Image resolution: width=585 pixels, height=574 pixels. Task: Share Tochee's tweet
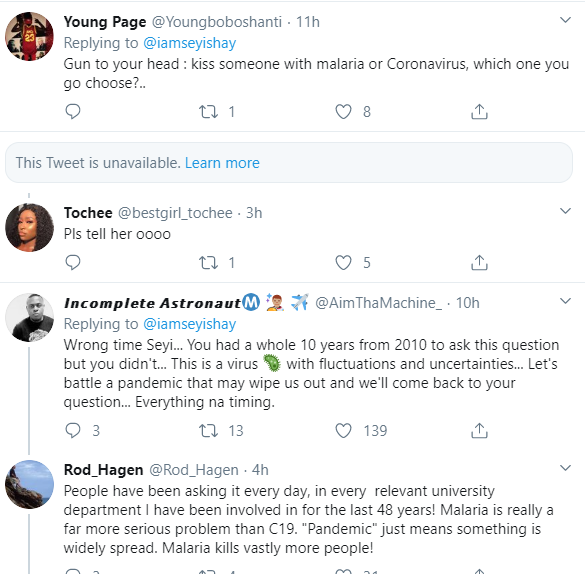[x=479, y=263]
